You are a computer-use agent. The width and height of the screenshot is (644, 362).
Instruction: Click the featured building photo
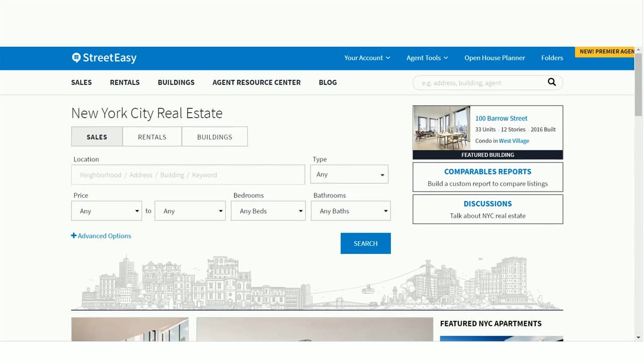pyautogui.click(x=442, y=128)
